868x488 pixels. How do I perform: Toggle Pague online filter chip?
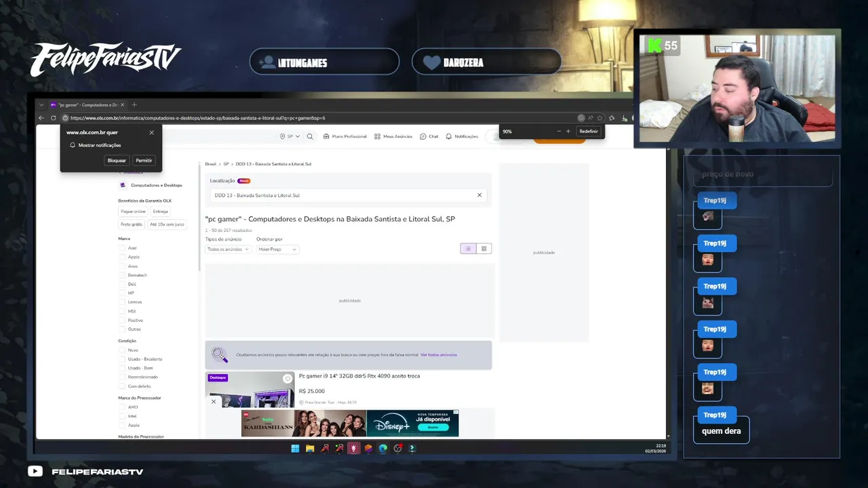click(133, 211)
